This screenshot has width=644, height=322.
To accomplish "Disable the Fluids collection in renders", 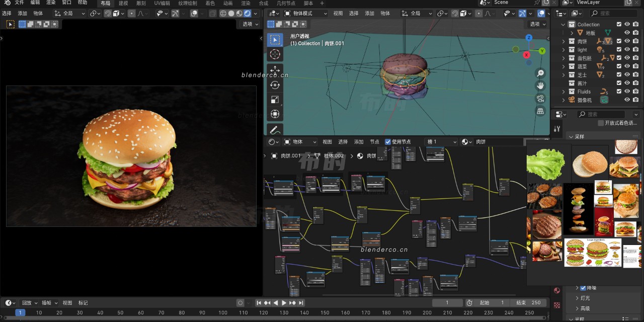I will [x=636, y=92].
